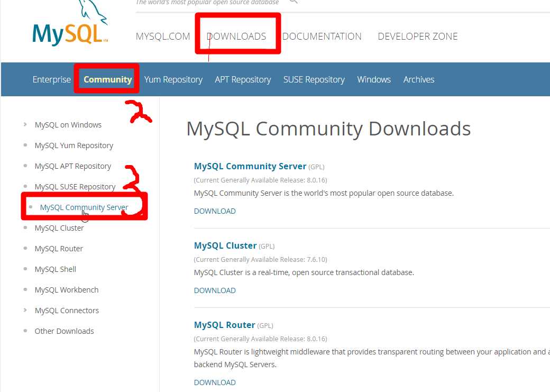
Task: Select the Community tab in the blue bar
Action: 108,80
